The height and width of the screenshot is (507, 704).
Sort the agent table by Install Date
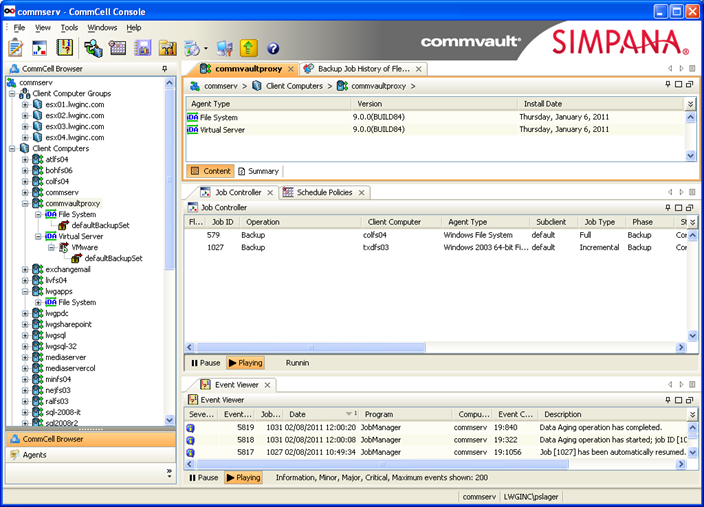click(x=601, y=104)
